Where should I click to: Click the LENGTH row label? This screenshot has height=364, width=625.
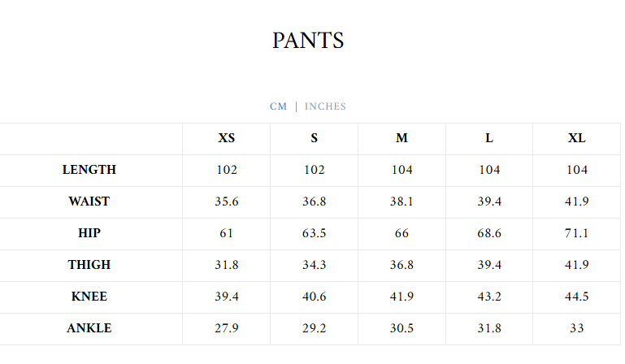point(89,170)
